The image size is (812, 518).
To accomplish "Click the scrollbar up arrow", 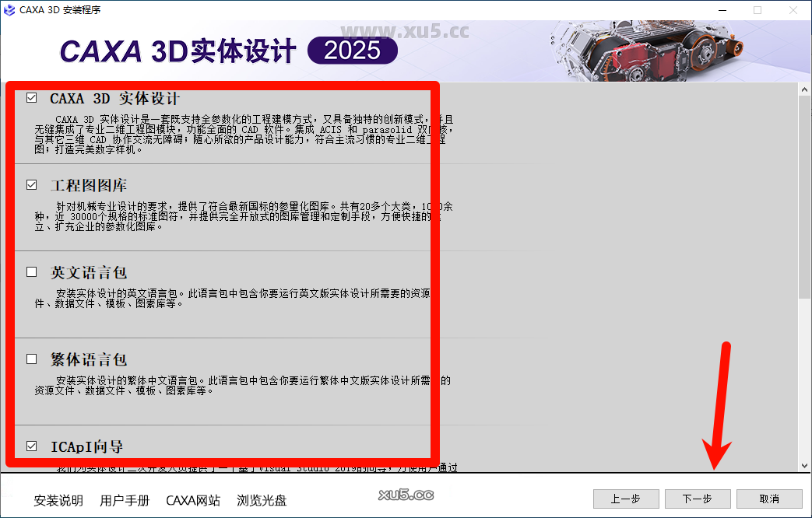I will click(804, 88).
